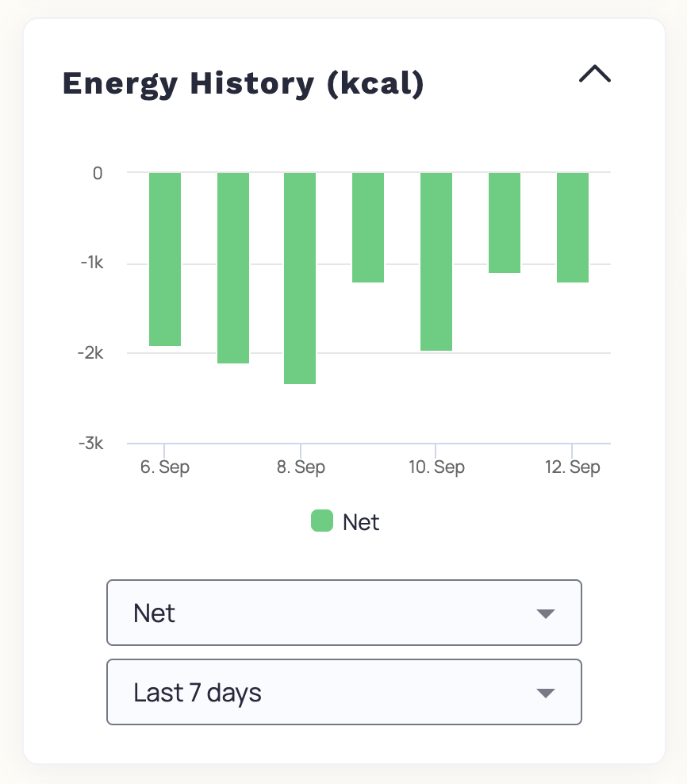Click the 8. Sep axis label
This screenshot has width=687, height=784.
click(x=301, y=467)
